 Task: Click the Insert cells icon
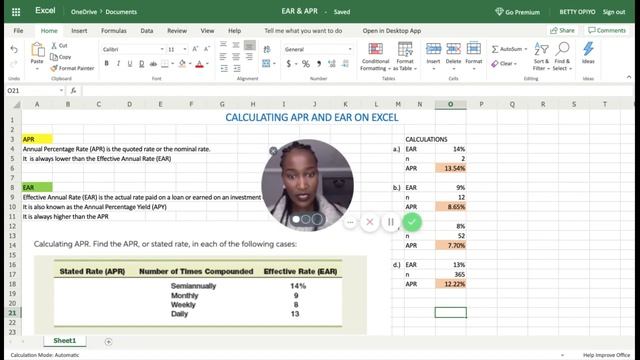coord(433,49)
